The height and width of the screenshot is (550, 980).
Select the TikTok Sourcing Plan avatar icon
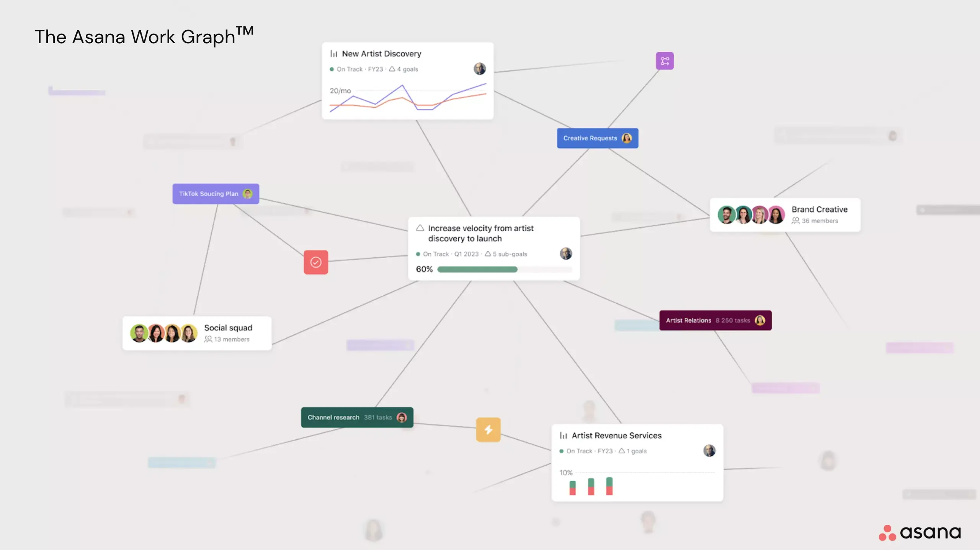click(249, 193)
